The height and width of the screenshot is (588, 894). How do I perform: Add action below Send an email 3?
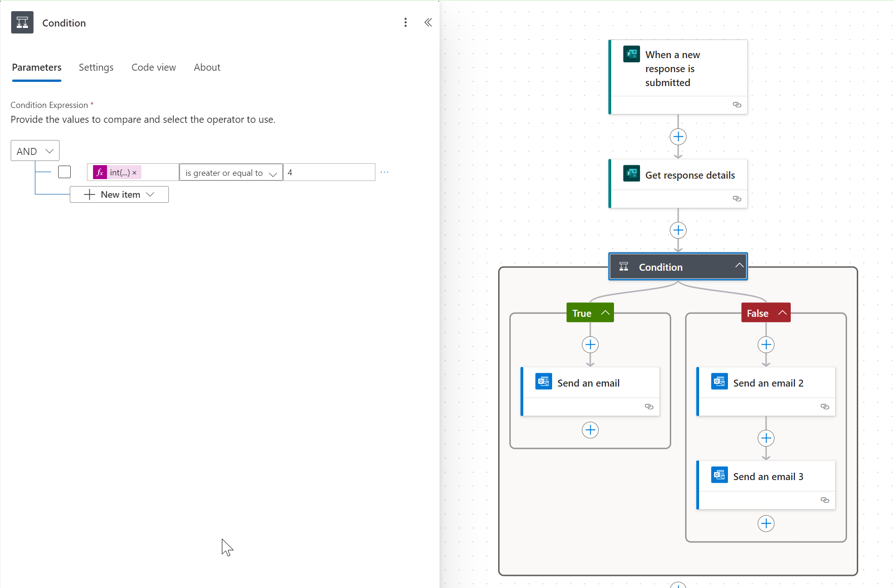pos(766,523)
